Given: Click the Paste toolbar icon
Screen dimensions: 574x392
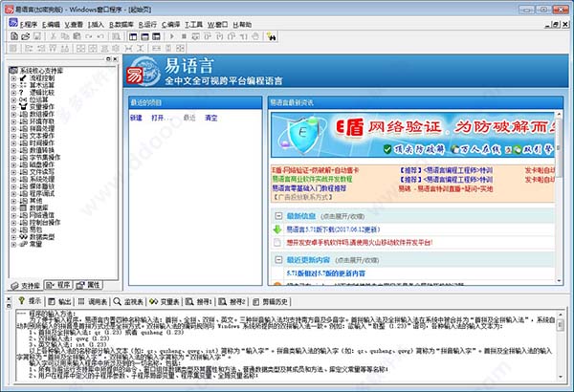Looking at the screenshot, I should coord(77,36).
